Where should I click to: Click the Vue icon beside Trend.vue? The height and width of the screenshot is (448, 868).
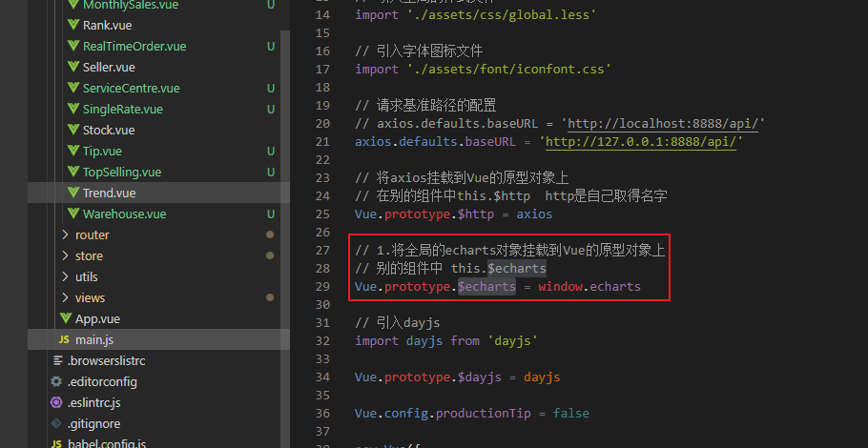coord(73,193)
